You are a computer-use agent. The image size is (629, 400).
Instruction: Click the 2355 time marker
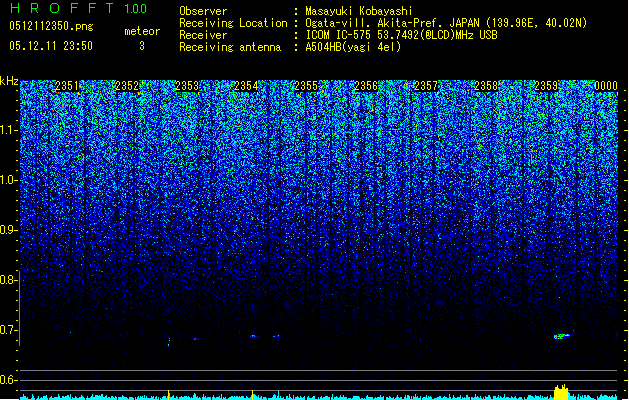coord(306,86)
